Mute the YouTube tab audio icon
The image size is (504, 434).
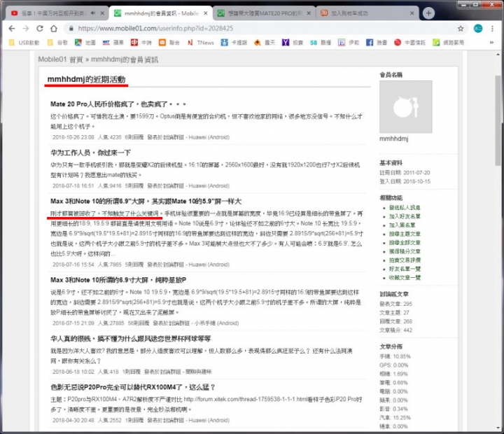93,13
